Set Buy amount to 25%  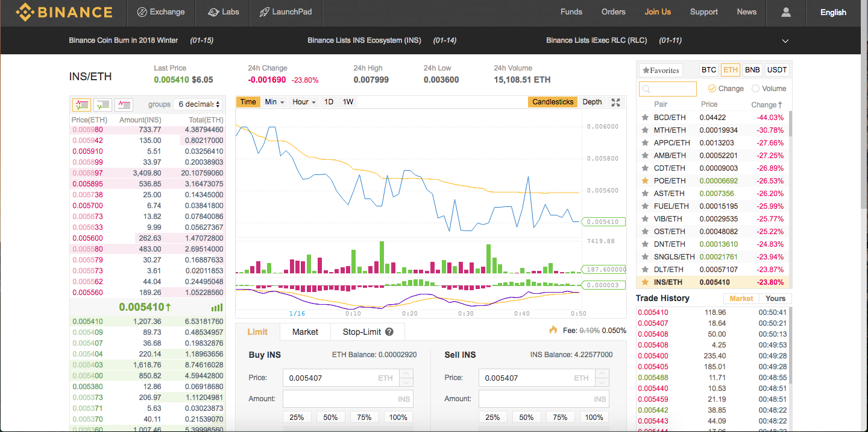(x=297, y=417)
